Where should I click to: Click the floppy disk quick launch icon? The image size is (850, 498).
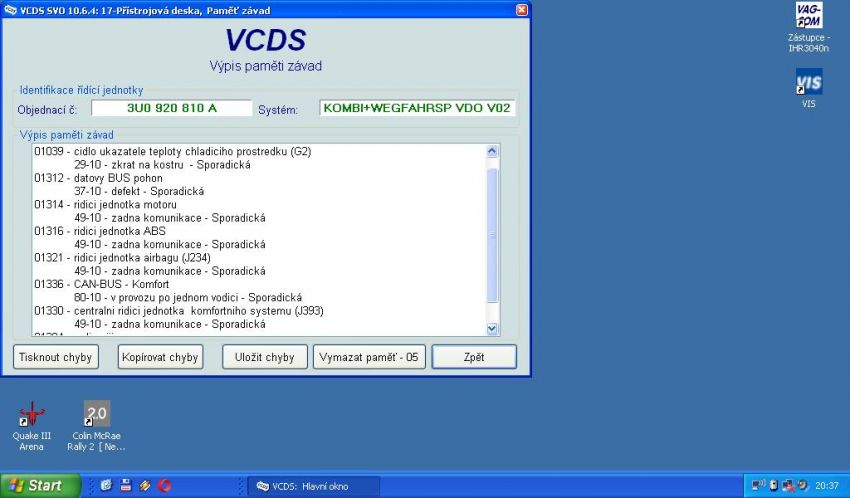coord(126,485)
